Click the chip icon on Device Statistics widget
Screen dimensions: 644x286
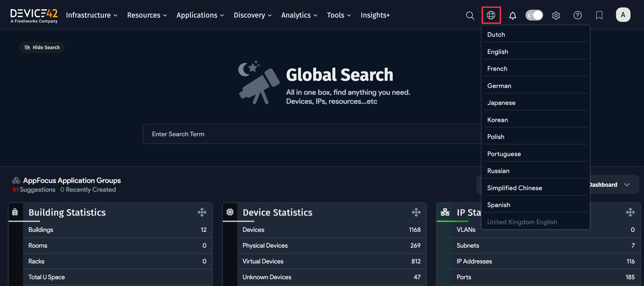click(x=230, y=212)
